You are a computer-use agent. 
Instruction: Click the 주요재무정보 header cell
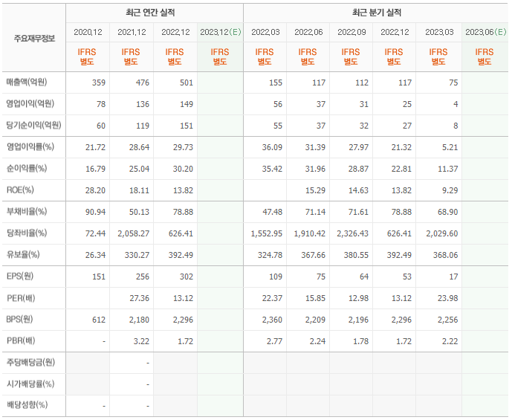[x=34, y=39]
